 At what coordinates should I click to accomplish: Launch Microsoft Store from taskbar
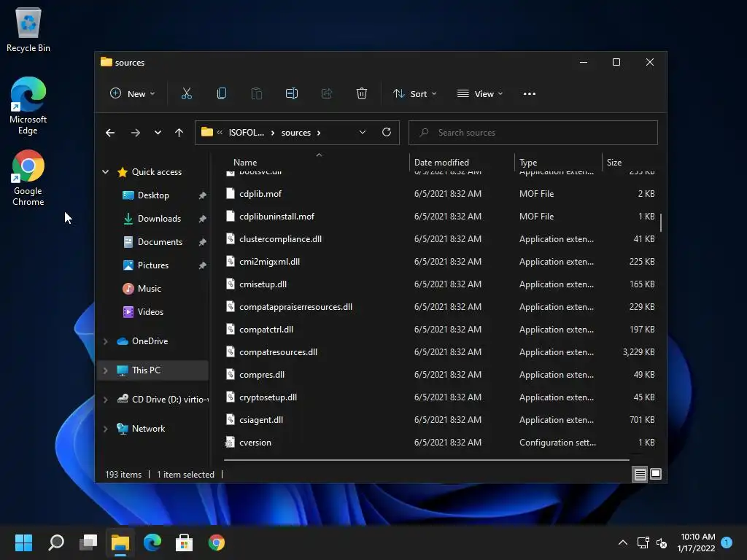pos(184,542)
